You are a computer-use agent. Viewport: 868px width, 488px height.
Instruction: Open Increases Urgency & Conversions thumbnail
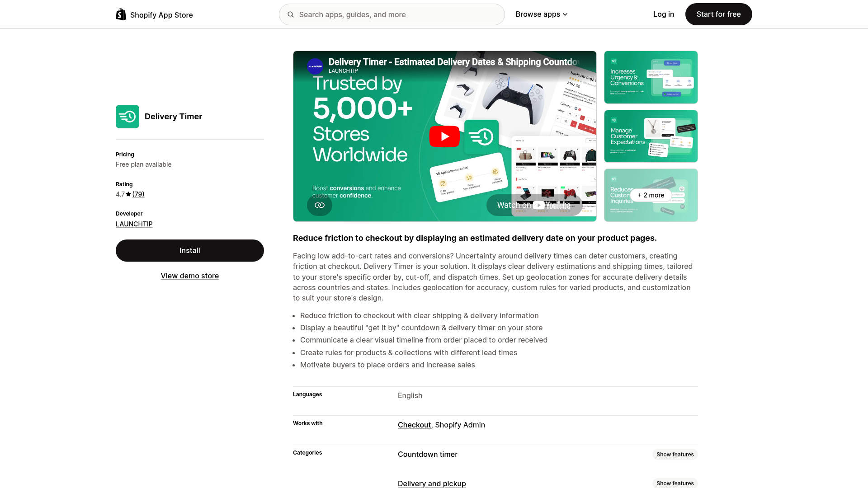[x=651, y=77]
